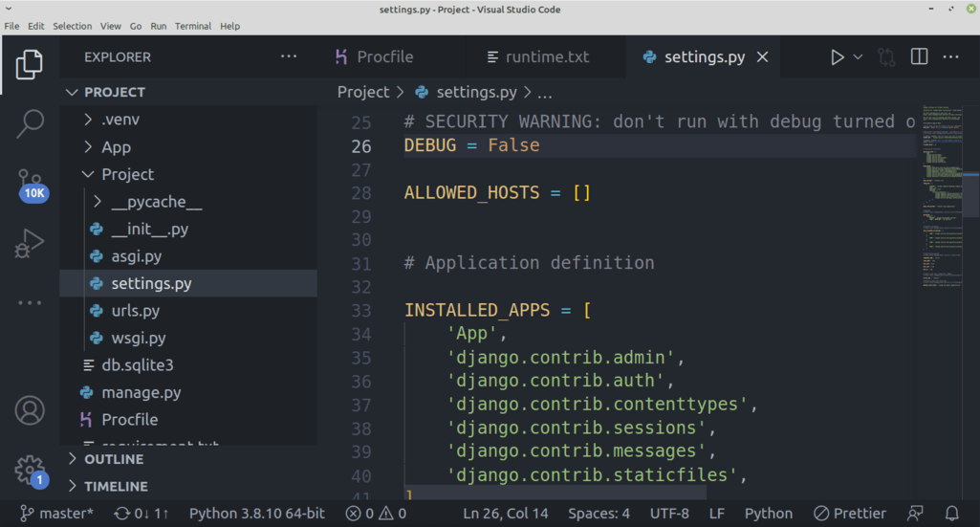The height and width of the screenshot is (527, 980).
Task: Open the Manage gear settings icon
Action: pyautogui.click(x=31, y=471)
